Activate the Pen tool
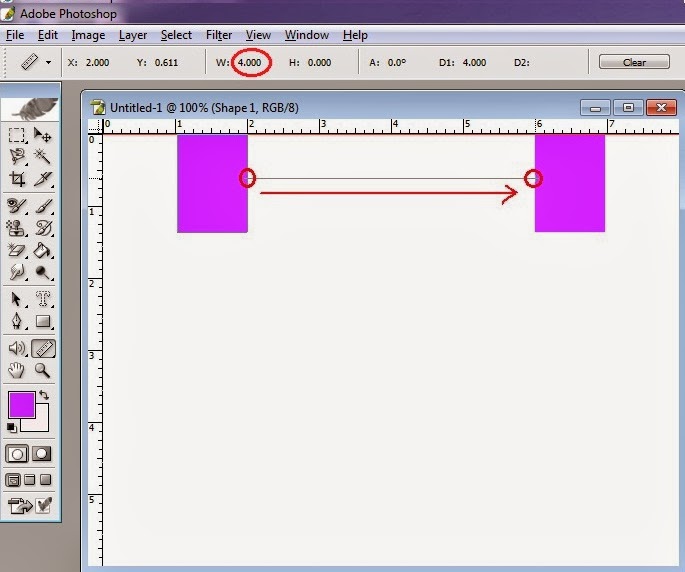 point(17,321)
